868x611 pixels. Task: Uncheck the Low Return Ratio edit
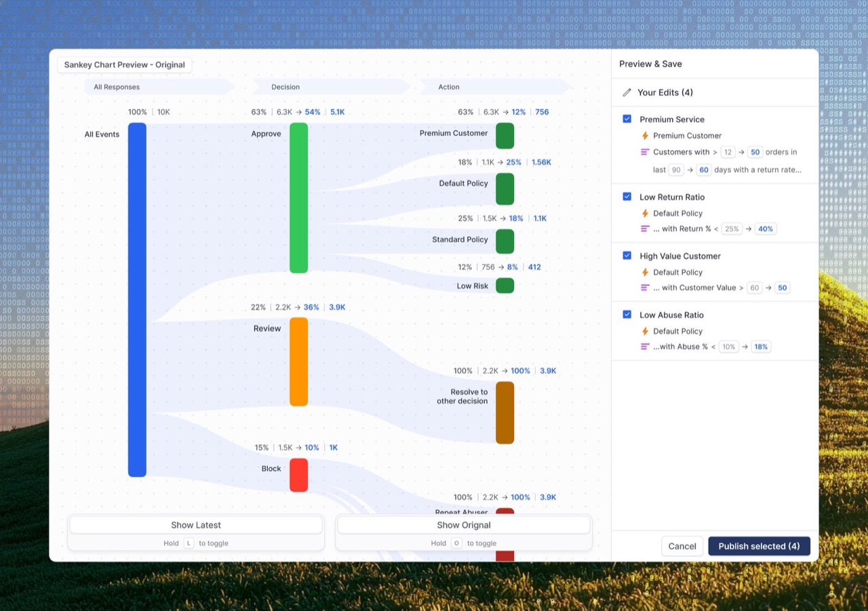(627, 197)
